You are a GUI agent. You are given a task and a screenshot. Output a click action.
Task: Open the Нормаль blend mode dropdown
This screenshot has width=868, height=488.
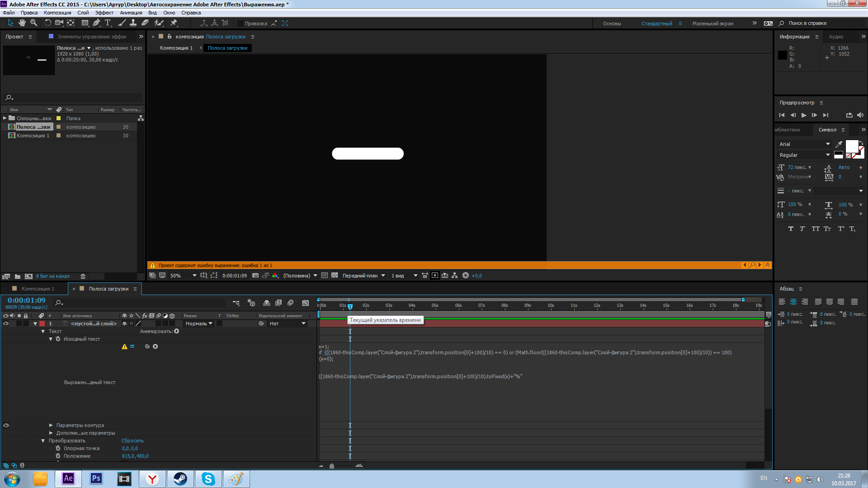click(199, 324)
